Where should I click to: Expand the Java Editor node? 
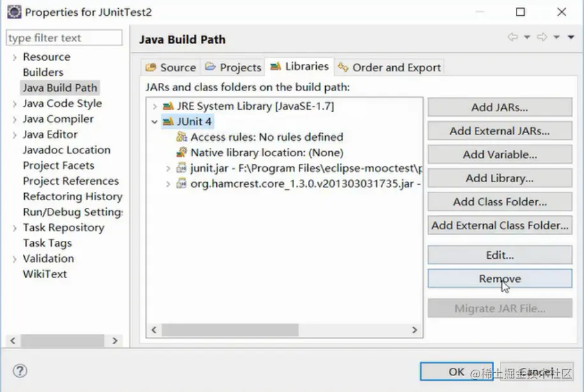tap(15, 134)
